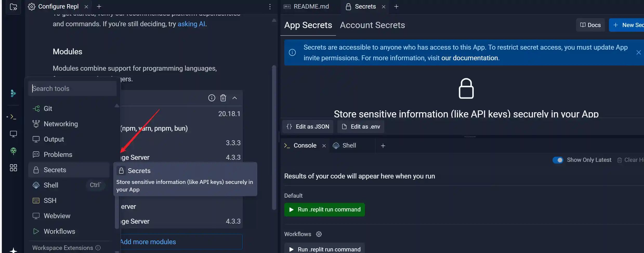This screenshot has height=253, width=644.
Task: Click the Search tools input field
Action: pyautogui.click(x=73, y=89)
